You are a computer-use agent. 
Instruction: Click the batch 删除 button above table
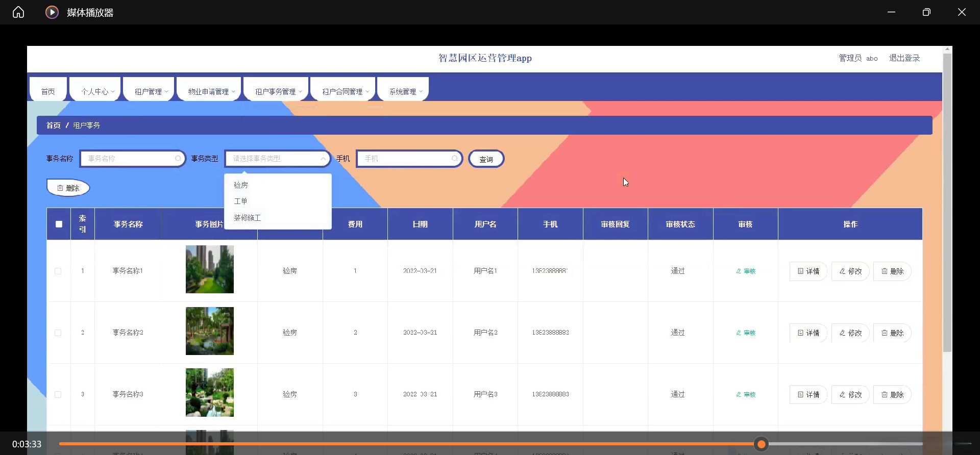[68, 188]
